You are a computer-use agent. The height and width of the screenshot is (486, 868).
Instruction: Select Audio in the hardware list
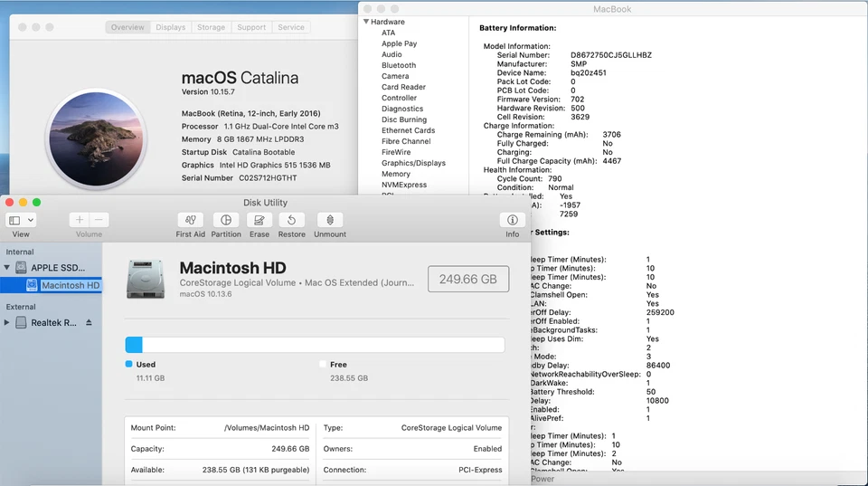pyautogui.click(x=392, y=54)
